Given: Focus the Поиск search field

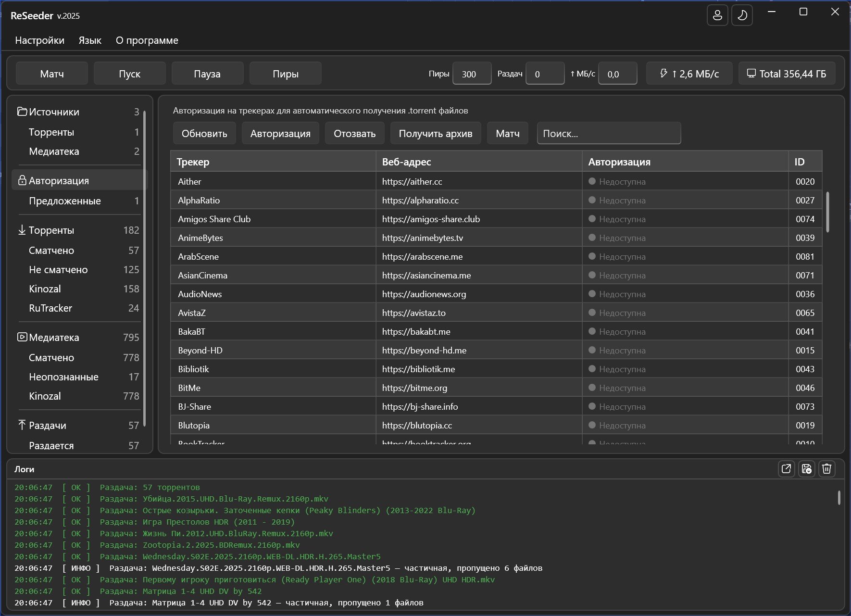Looking at the screenshot, I should 608,133.
